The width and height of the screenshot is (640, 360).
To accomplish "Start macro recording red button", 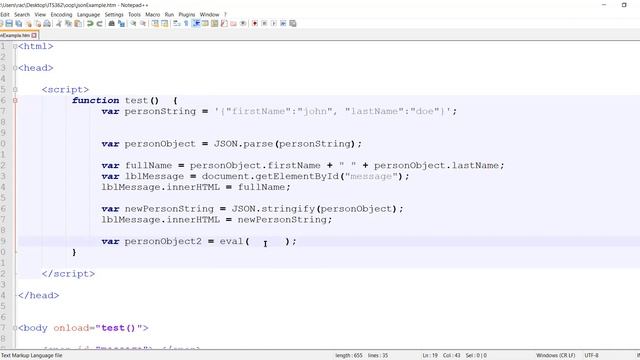I will tap(255, 24).
